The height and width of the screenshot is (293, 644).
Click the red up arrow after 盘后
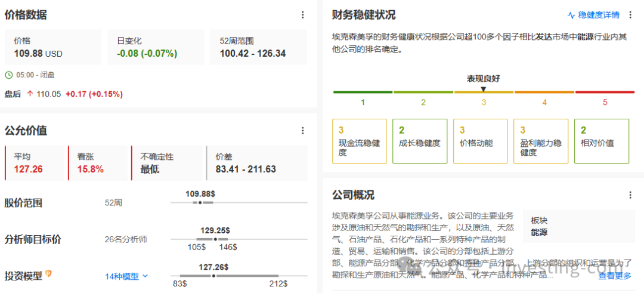(30, 94)
